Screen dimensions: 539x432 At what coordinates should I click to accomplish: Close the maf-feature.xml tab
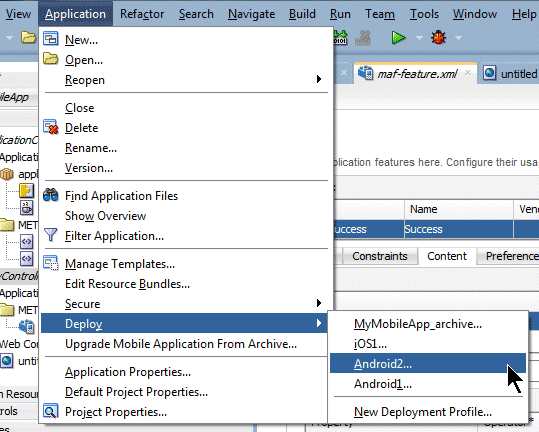tap(468, 73)
